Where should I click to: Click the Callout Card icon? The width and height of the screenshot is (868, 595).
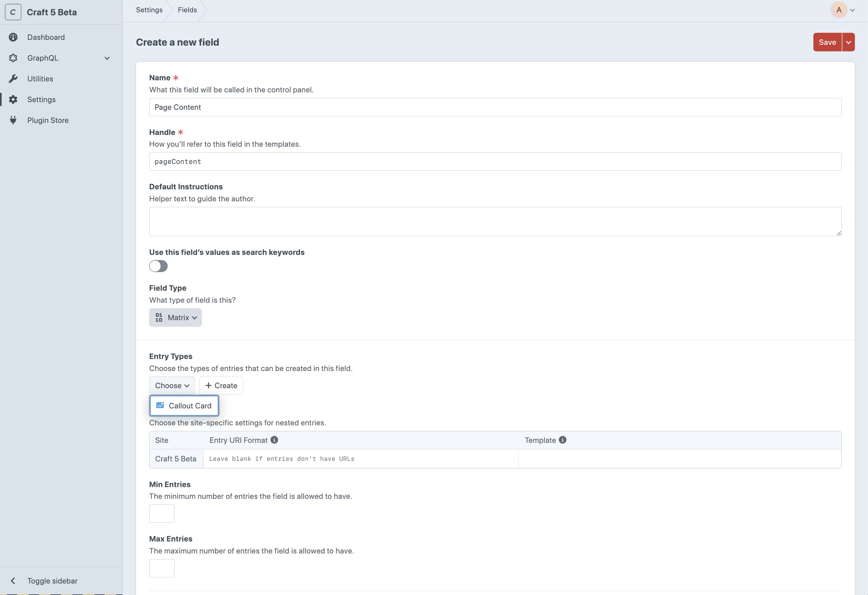tap(160, 405)
